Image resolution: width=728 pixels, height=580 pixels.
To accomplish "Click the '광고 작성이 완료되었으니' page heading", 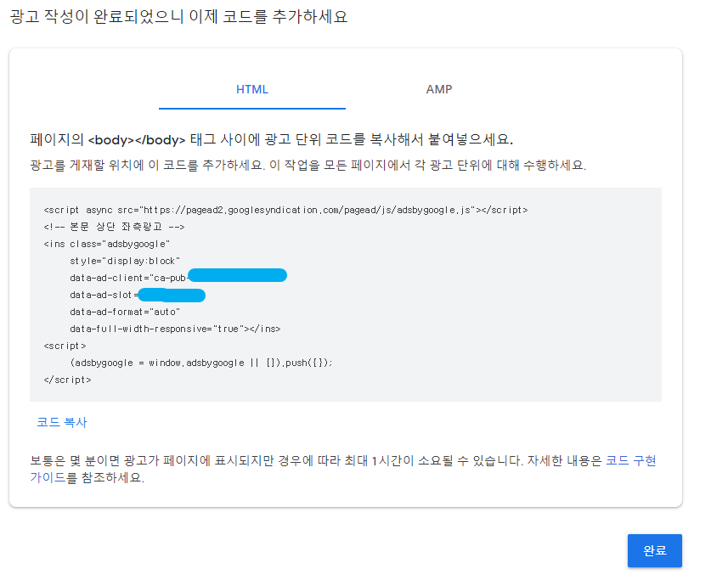I will tap(178, 17).
